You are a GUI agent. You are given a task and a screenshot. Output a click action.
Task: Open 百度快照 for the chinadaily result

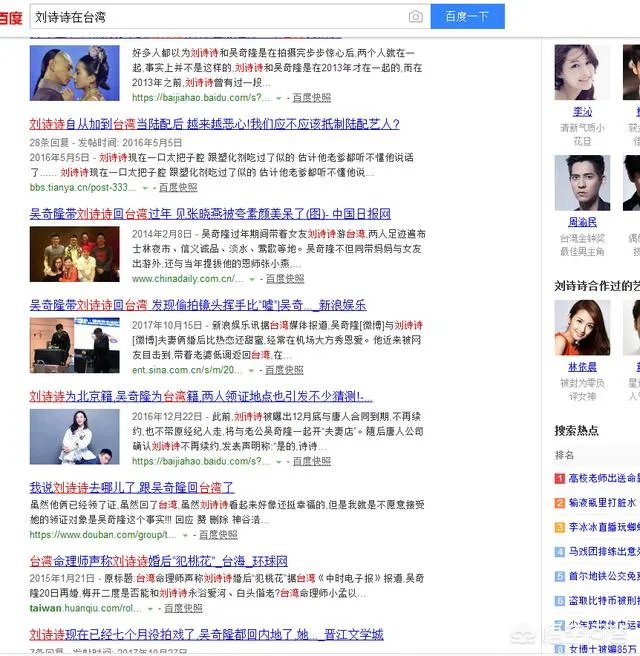(285, 279)
